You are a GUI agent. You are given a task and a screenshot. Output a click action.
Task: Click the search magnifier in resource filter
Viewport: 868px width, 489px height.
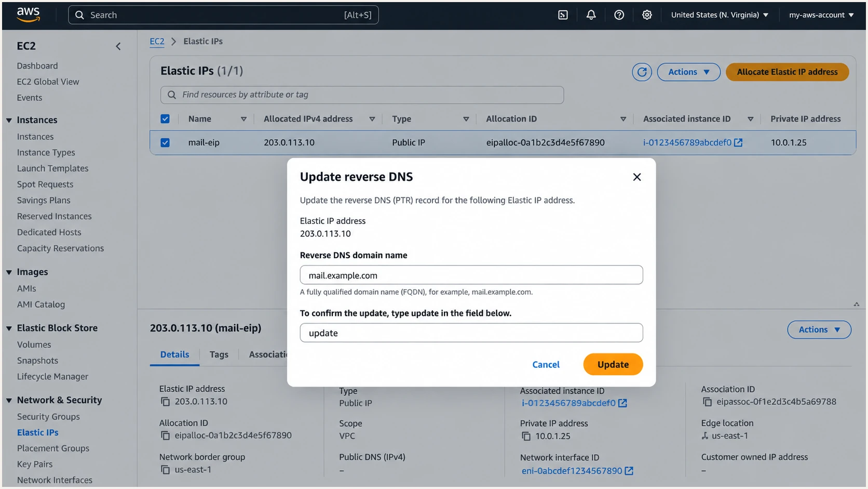171,95
